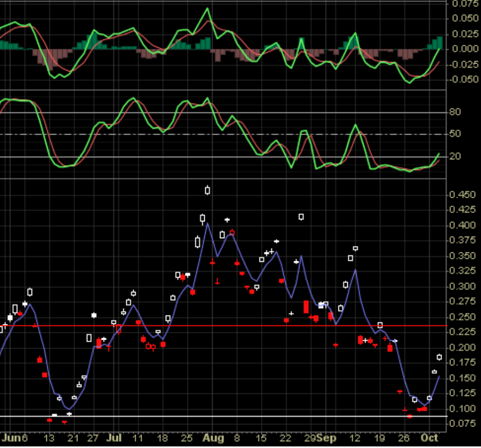Image resolution: width=481 pixels, height=448 pixels.
Task: Click the 0.350 price axis label
Action: [x=462, y=256]
